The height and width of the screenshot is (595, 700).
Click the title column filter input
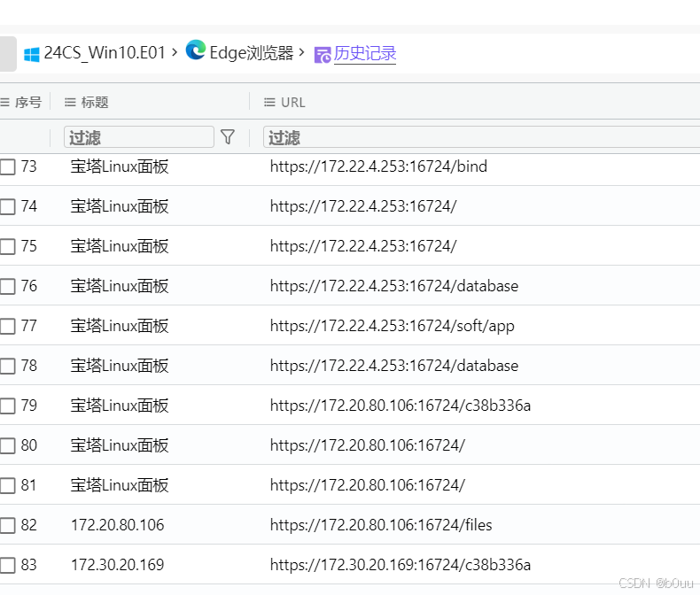coord(139,137)
